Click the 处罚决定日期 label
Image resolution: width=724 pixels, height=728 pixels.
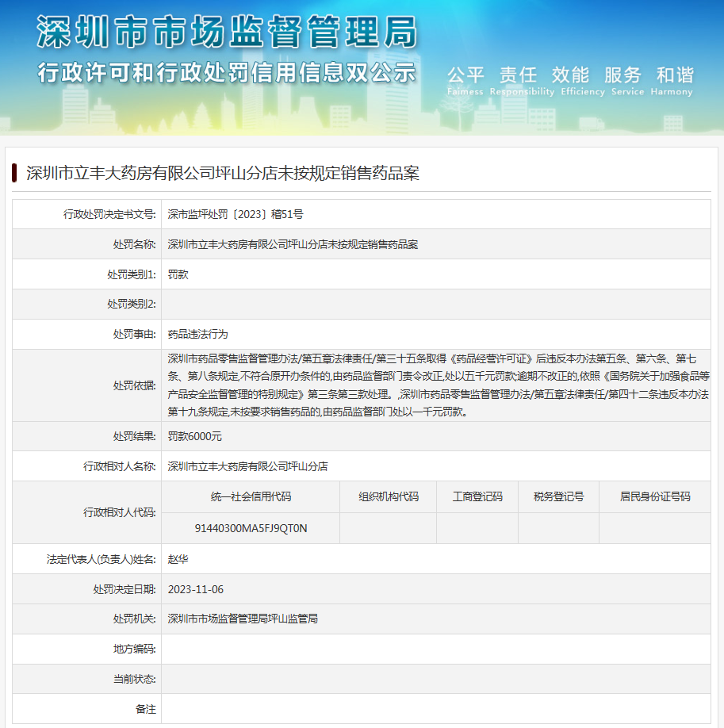click(x=124, y=590)
